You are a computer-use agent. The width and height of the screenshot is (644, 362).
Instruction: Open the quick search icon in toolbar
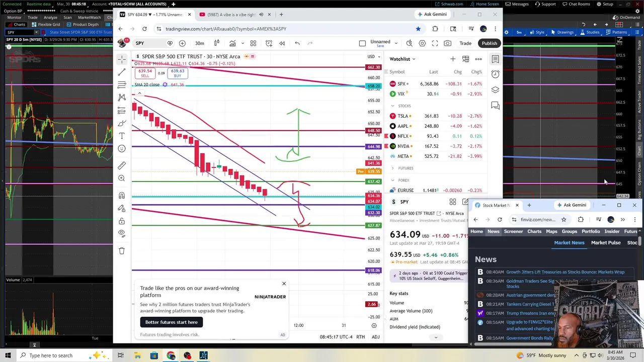(410, 43)
